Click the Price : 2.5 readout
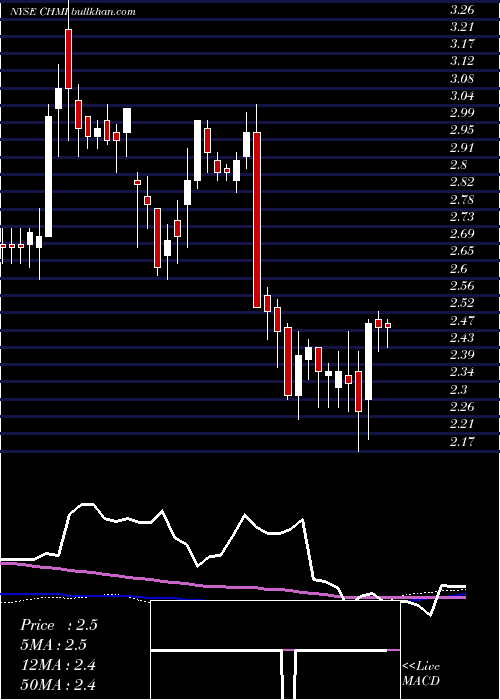Image resolution: width=500 pixels, height=700 pixels. click(59, 625)
